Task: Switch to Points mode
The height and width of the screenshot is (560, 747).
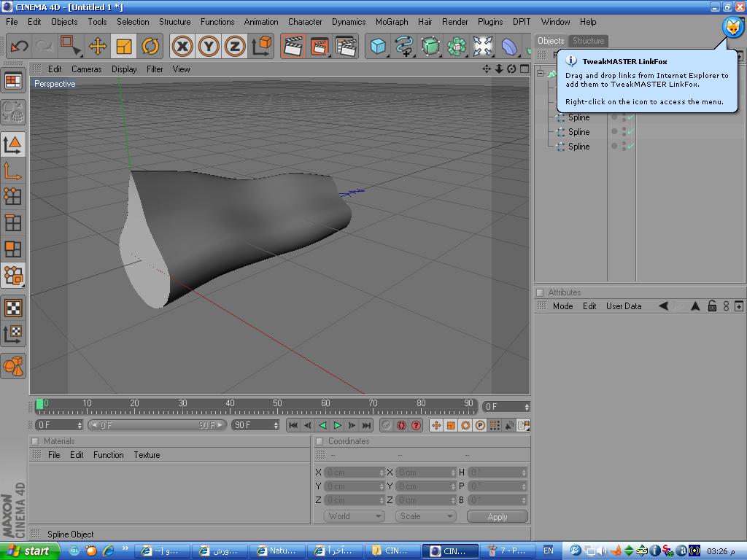Action: [x=13, y=196]
